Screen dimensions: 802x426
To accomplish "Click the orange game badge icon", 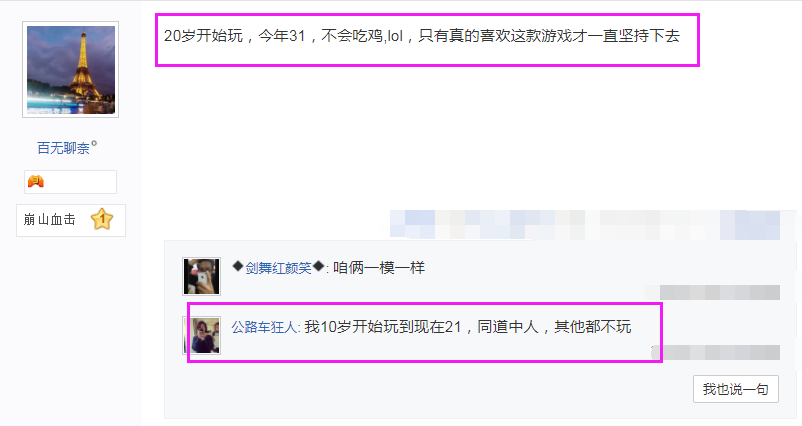I will [x=36, y=181].
